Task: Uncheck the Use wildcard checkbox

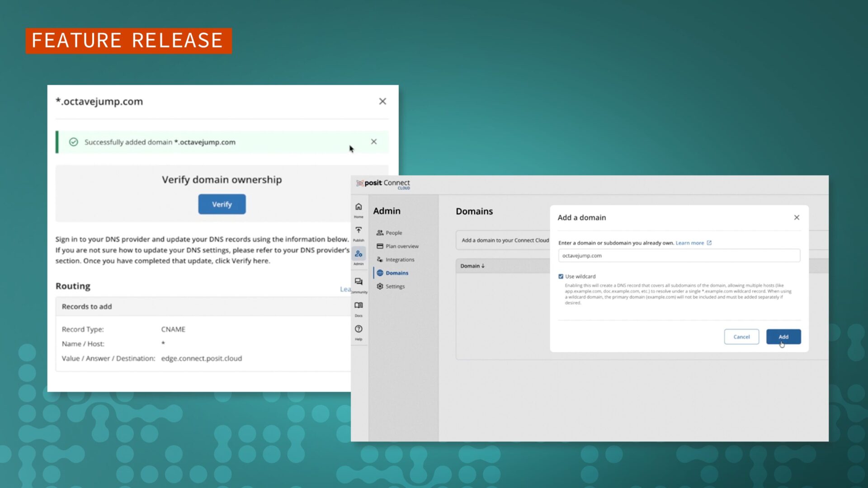Action: tap(561, 277)
